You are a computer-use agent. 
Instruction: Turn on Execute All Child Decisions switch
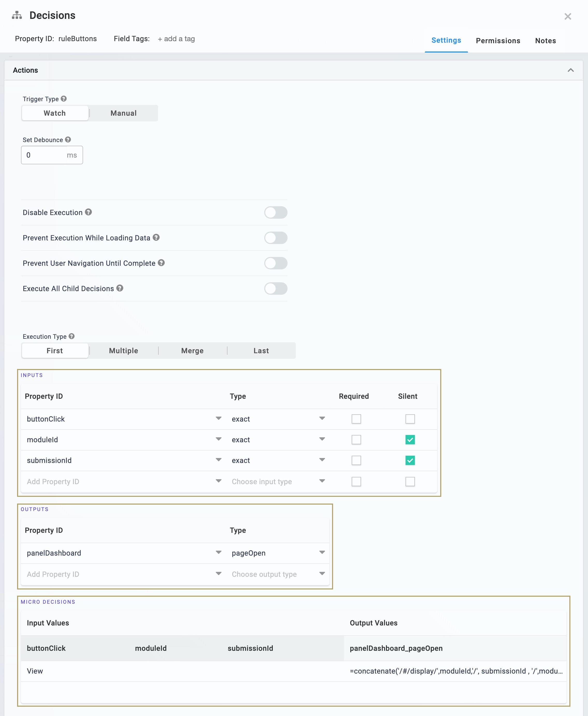click(x=276, y=289)
